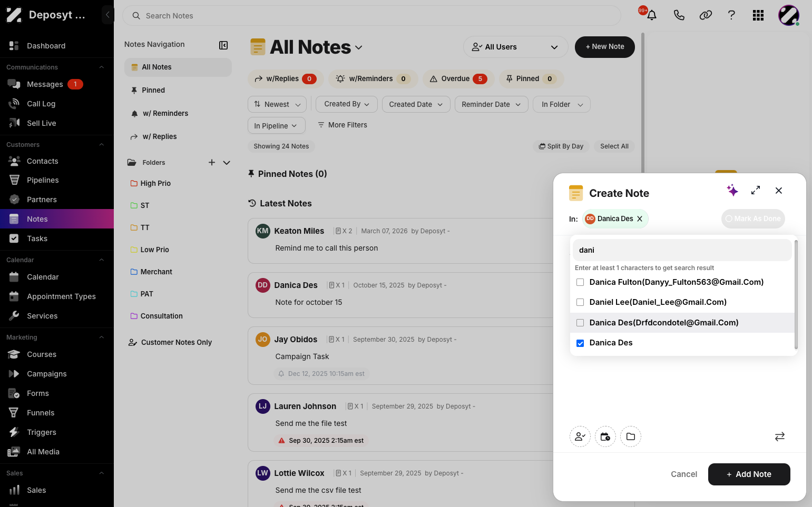Click the contact search field containing dani
The height and width of the screenshot is (507, 812).
[682, 250]
